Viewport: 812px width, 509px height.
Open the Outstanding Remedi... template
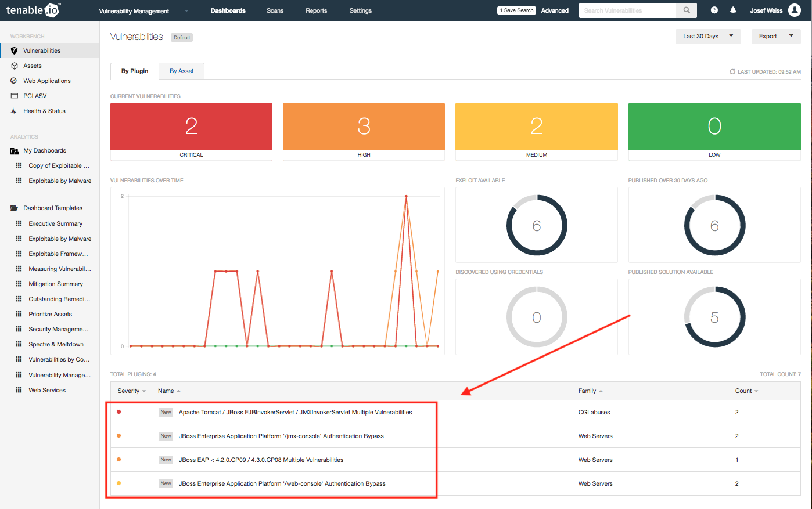pos(59,299)
